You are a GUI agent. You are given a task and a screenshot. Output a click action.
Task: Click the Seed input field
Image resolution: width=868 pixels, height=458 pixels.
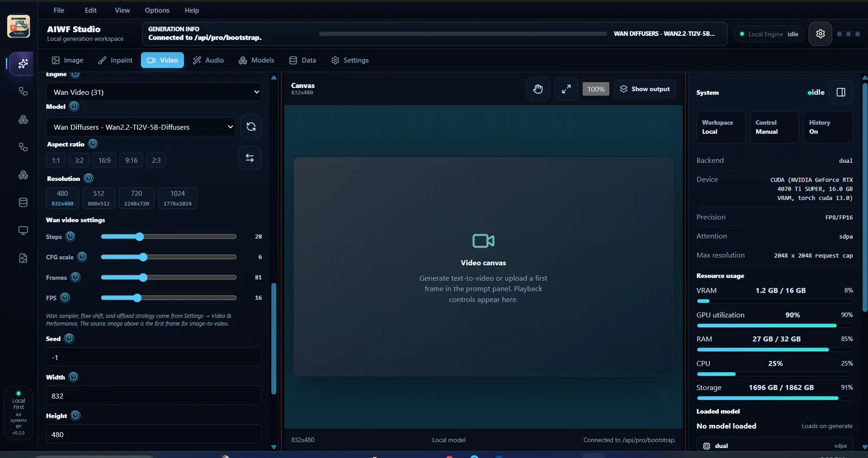coord(154,357)
